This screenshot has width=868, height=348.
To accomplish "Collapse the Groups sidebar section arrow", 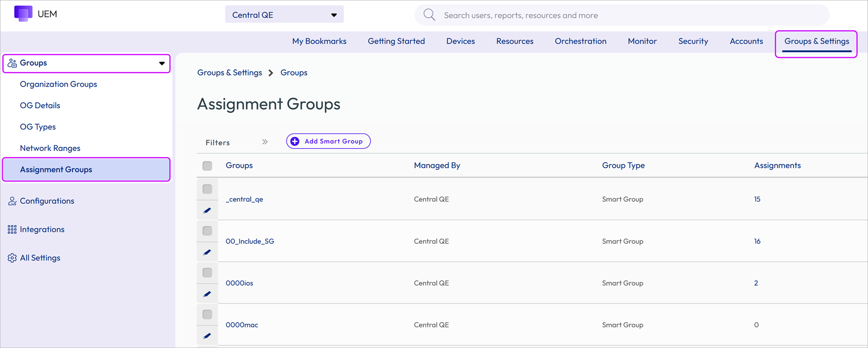I will coord(162,63).
